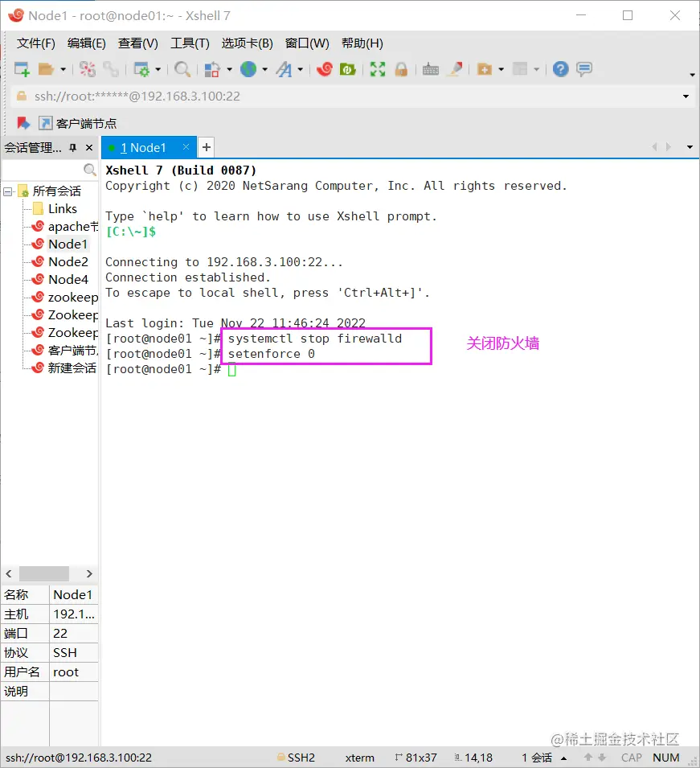Open the 编辑(E) menu
This screenshot has height=768, width=700.
86,43
